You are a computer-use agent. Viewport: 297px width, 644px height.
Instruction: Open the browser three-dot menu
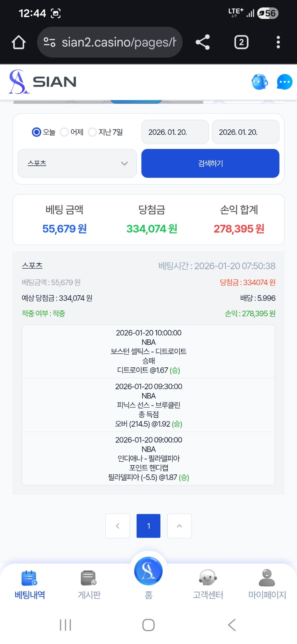pos(278,42)
